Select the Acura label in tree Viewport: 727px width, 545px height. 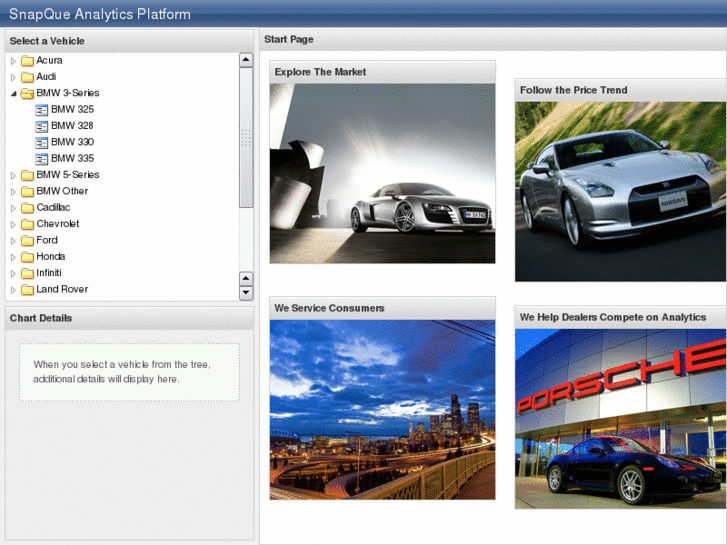pos(49,60)
